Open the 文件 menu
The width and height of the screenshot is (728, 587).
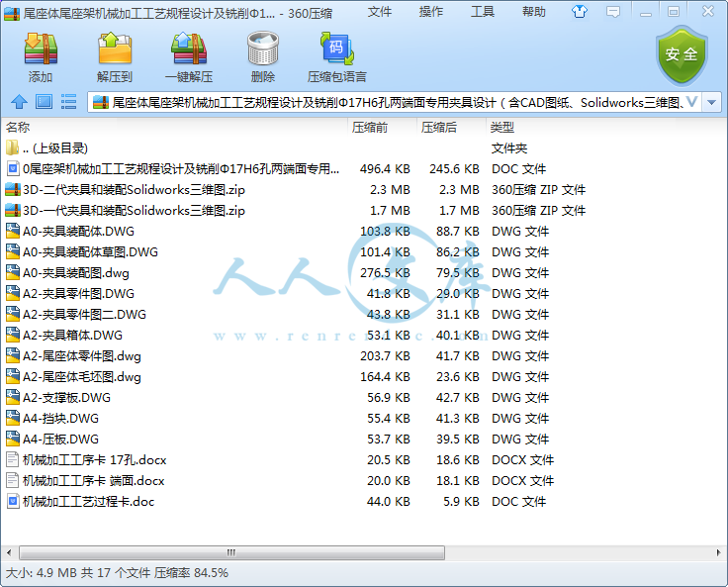[379, 12]
